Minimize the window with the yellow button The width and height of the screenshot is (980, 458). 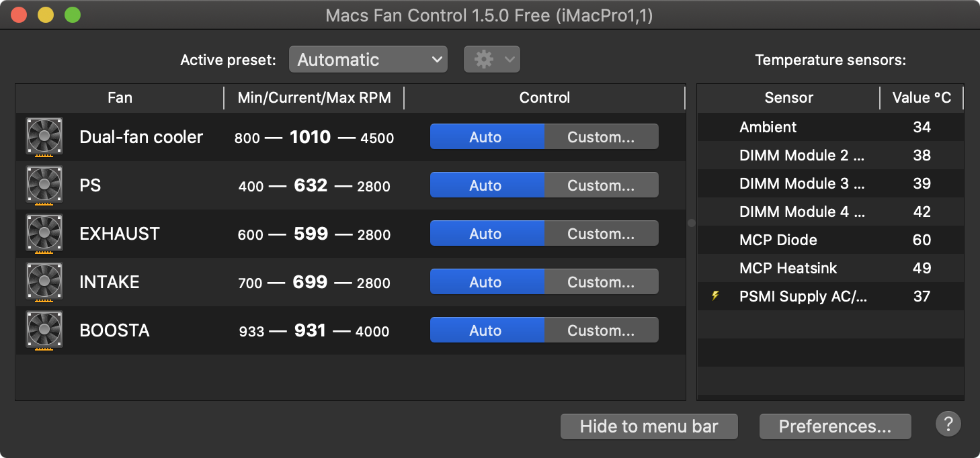46,15
